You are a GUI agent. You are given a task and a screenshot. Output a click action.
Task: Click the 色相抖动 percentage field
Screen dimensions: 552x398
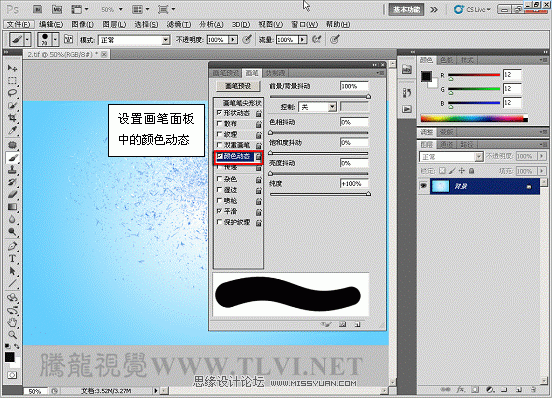[354, 122]
